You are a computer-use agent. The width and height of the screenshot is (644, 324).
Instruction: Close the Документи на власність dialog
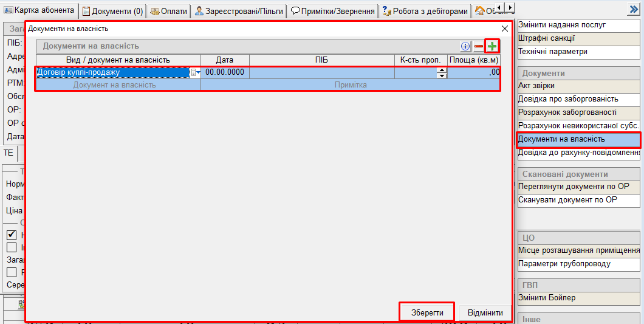coord(504,29)
